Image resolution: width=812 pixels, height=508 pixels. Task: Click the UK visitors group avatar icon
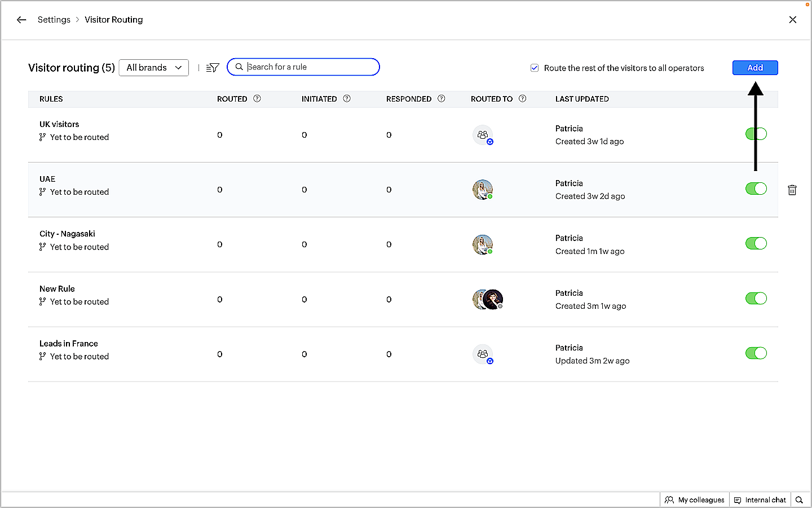483,135
